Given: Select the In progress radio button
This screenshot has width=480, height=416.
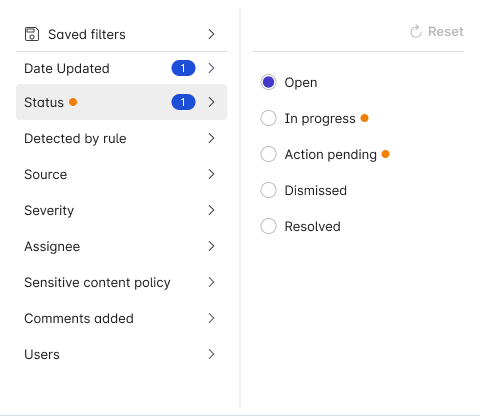Looking at the screenshot, I should 268,118.
